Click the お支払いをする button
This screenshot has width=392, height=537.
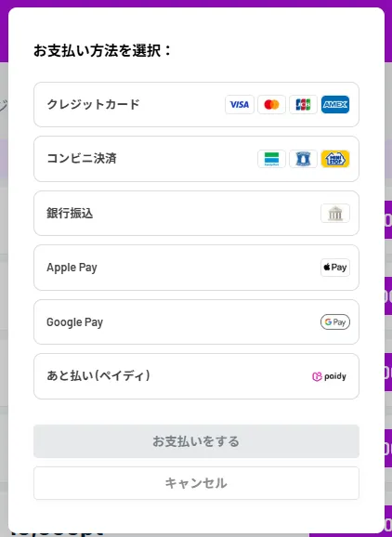coord(196,441)
